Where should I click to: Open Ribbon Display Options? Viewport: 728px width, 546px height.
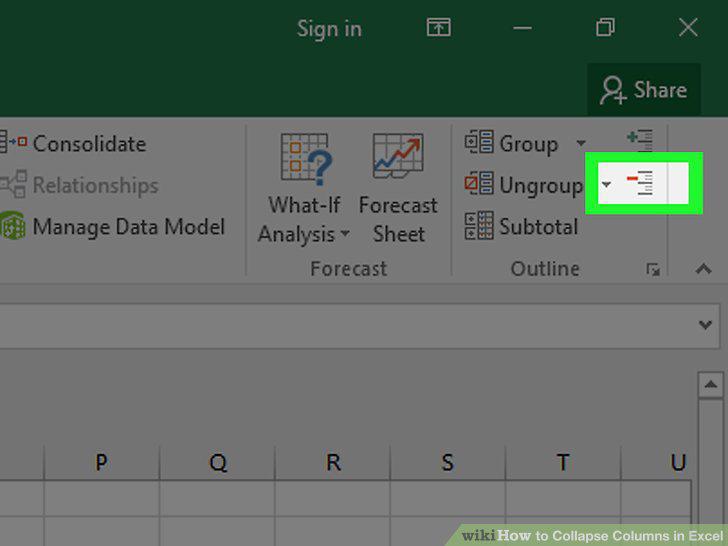(x=439, y=27)
